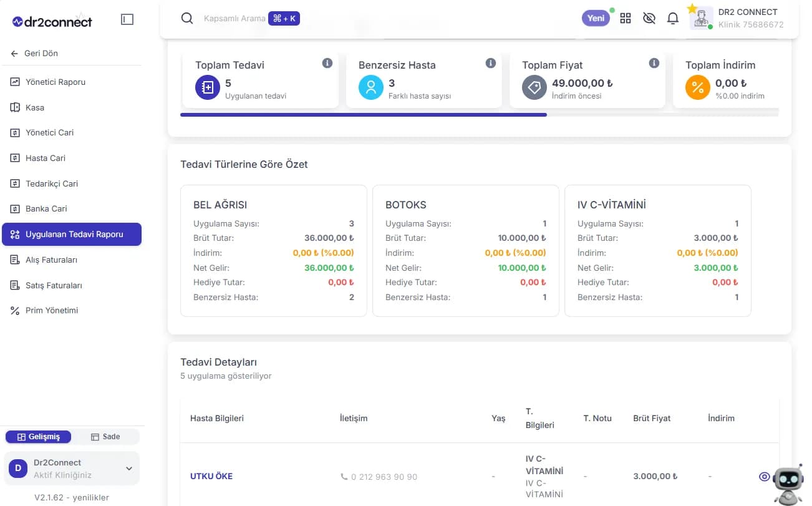The width and height of the screenshot is (812, 506).
Task: Click the BOTOKS summary card
Action: point(466,251)
